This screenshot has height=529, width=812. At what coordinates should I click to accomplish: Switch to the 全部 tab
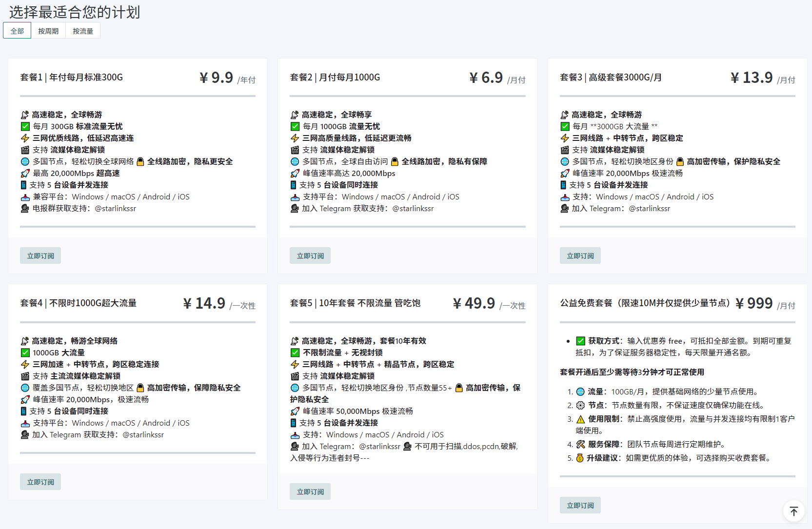point(17,31)
